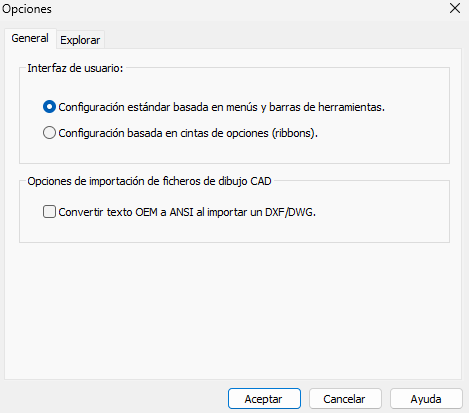Click the 'Convertir texto OEM' label words

[108, 212]
